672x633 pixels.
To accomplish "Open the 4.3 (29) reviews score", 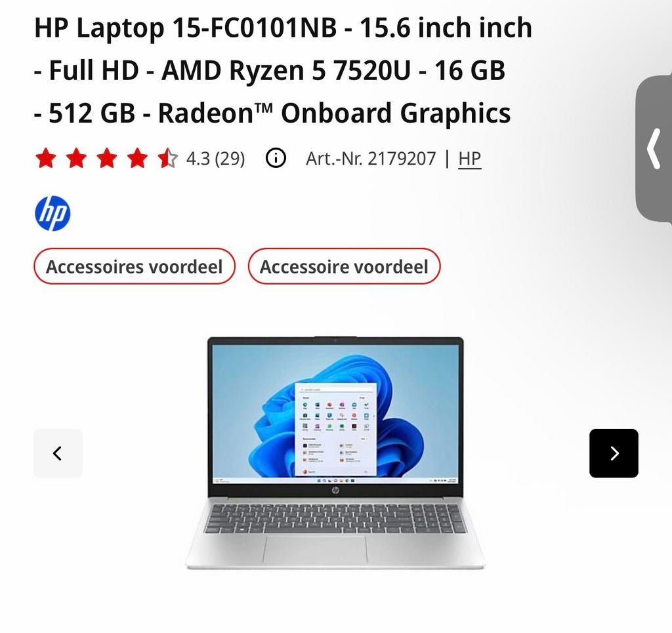I will pyautogui.click(x=215, y=159).
